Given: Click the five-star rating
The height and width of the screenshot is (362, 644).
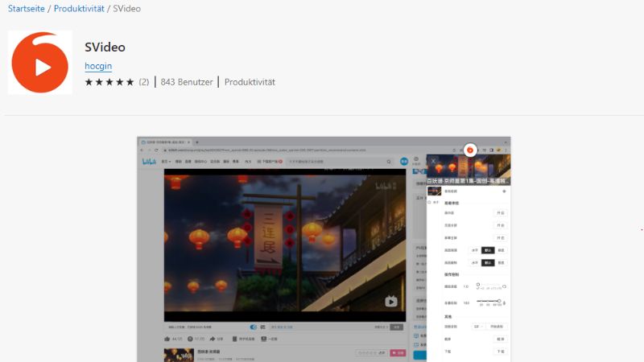Looking at the screenshot, I should tap(109, 82).
